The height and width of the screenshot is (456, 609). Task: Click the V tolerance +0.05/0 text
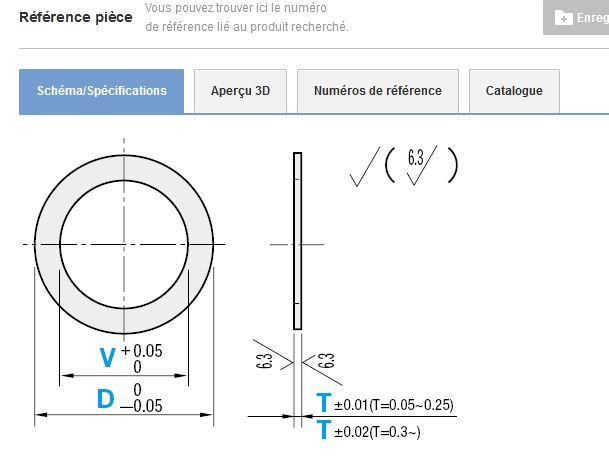tap(141, 358)
